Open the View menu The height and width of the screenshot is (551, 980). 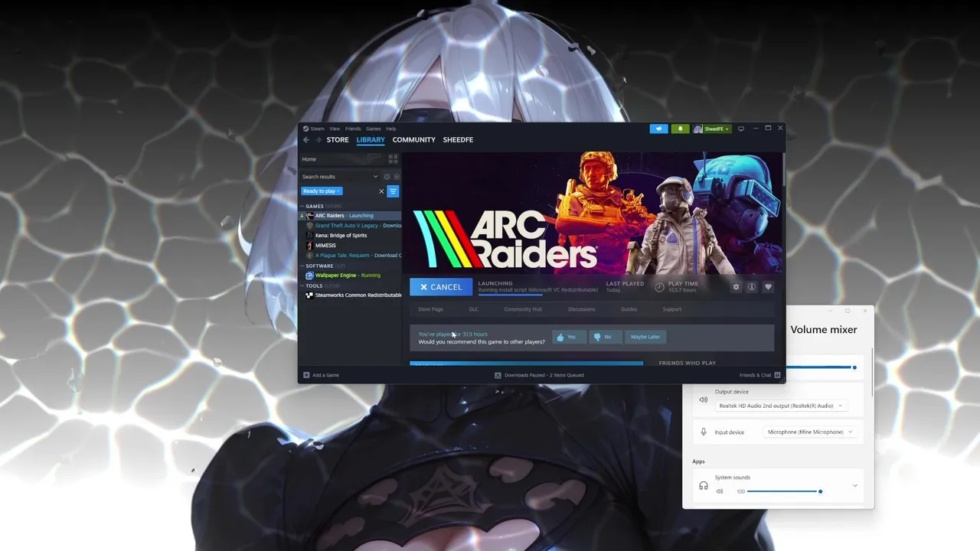tap(335, 129)
